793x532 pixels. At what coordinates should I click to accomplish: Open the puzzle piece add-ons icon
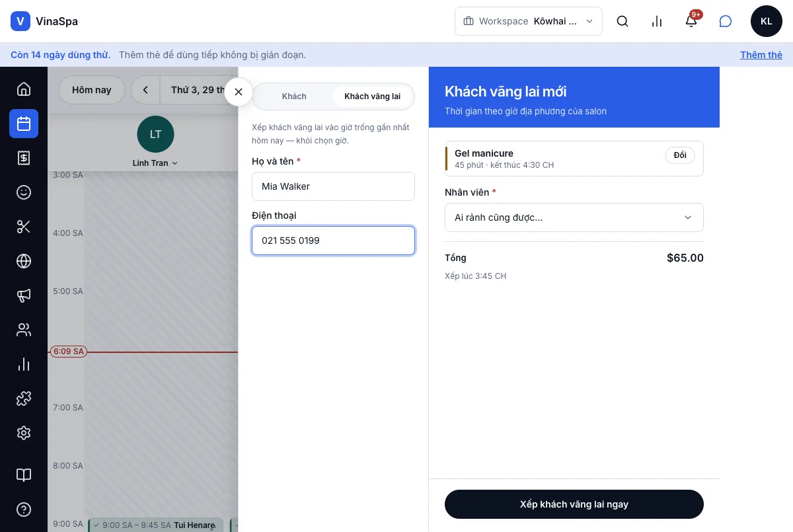(x=24, y=399)
